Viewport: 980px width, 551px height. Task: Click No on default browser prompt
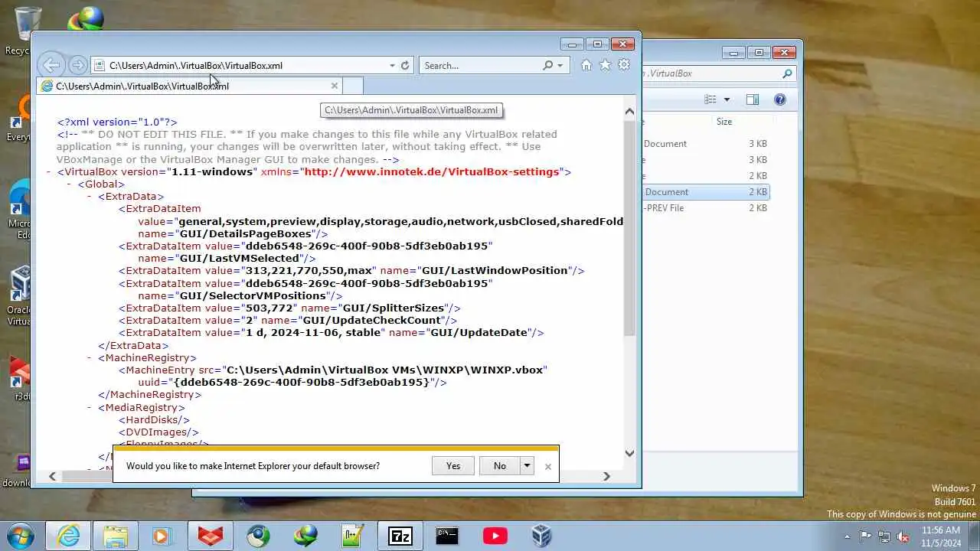click(499, 465)
